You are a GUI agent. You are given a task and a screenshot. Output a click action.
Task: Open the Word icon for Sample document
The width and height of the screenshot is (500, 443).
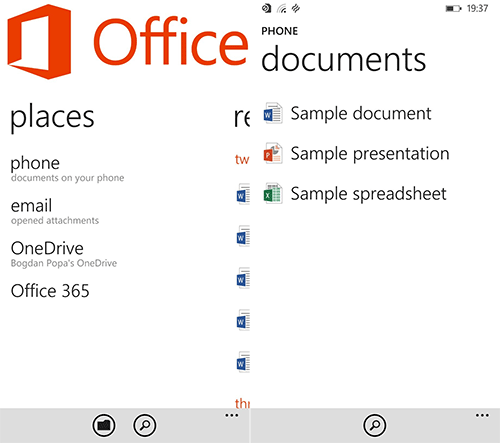273,113
